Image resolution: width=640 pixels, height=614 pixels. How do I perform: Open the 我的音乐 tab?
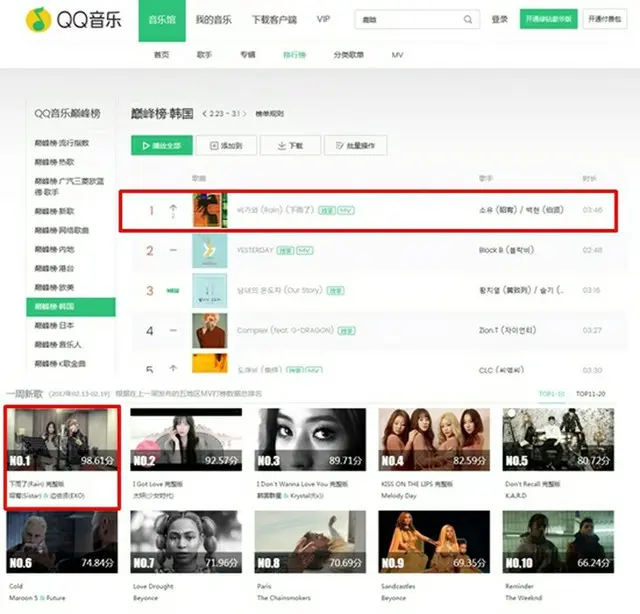pos(213,20)
